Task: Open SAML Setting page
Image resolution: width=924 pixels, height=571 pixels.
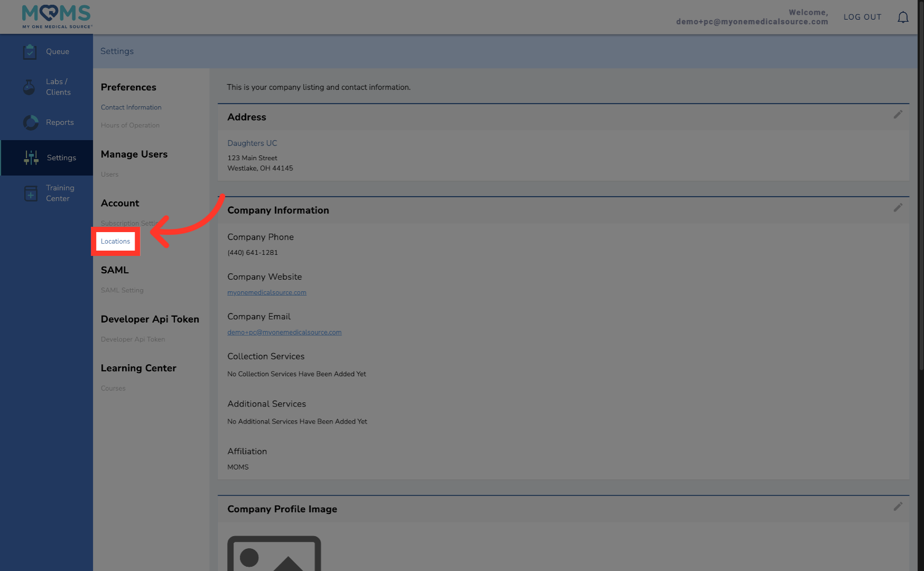Action: tap(122, 290)
